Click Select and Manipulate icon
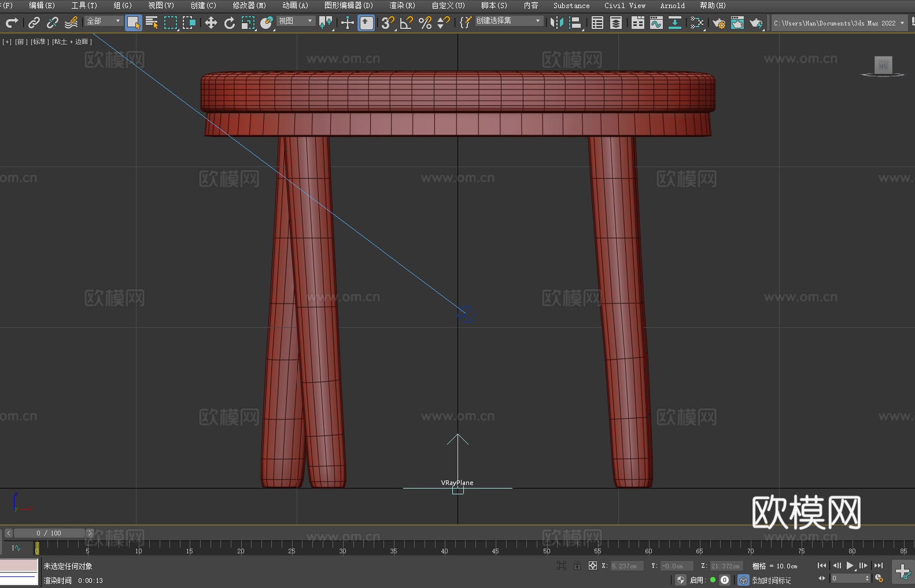 coord(348,23)
